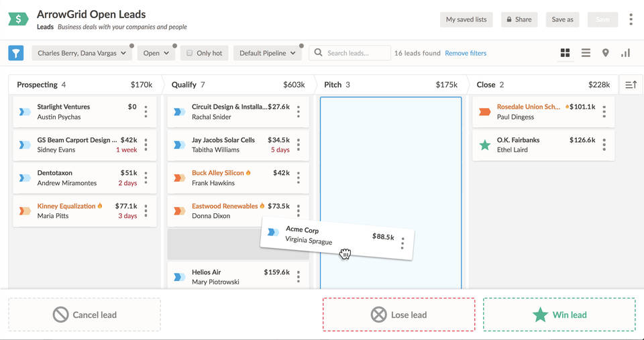Open the options menu for O.K. Fairbanks
This screenshot has height=340, width=644.
pyautogui.click(x=604, y=145)
